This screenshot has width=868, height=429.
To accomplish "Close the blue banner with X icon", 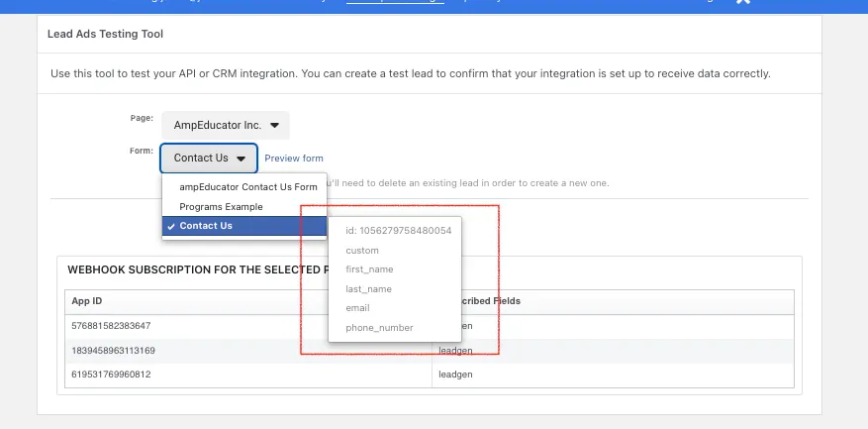I will 742,2.
